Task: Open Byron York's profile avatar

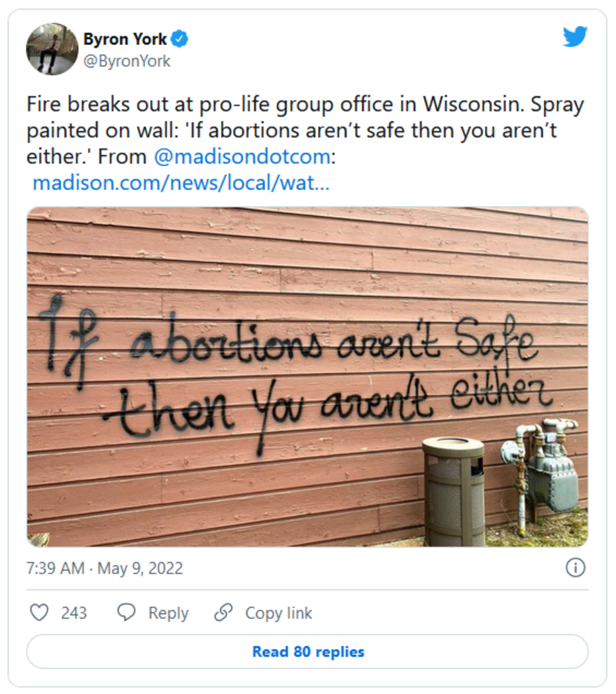Action: coord(52,50)
